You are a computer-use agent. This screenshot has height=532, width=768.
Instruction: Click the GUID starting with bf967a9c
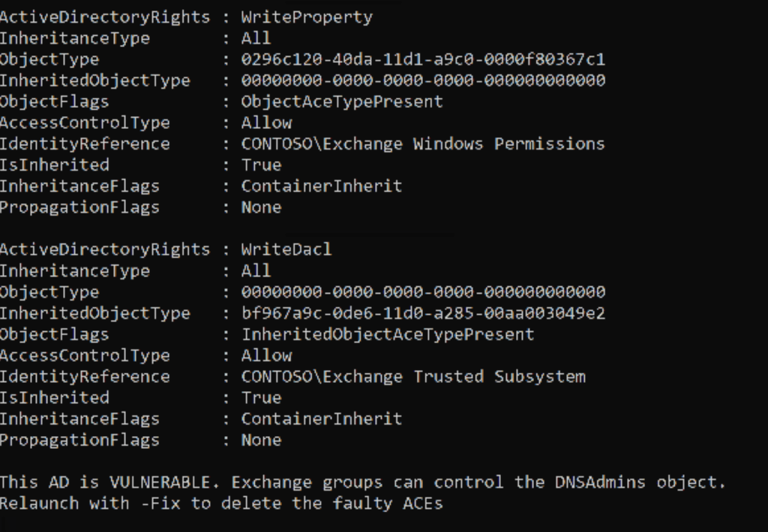(x=423, y=313)
